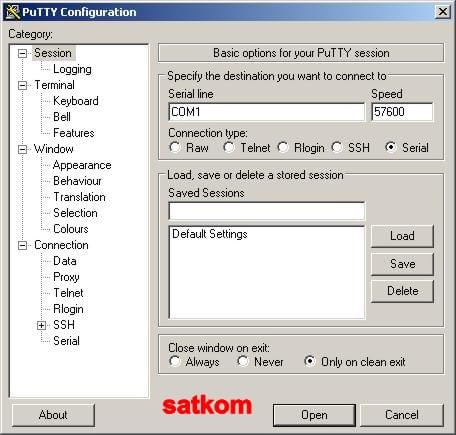Viewport: 456px width, 435px height.
Task: Open the Keyboard category
Action: pos(76,101)
